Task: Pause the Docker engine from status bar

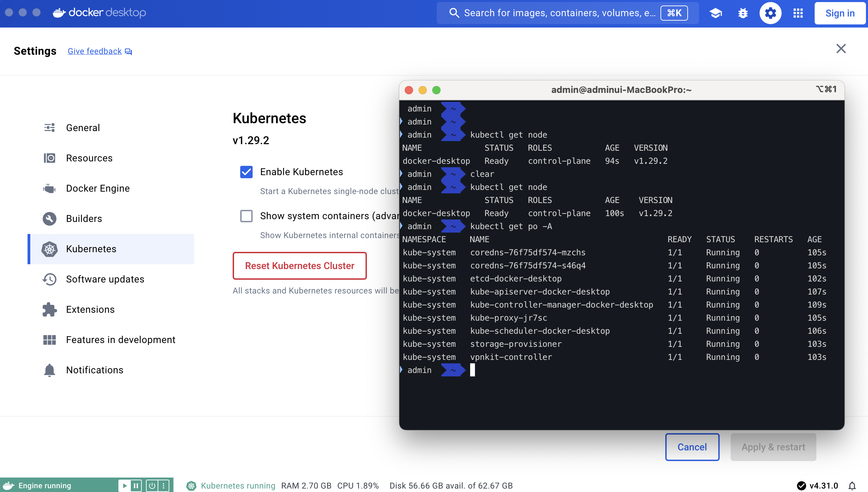Action: point(136,485)
